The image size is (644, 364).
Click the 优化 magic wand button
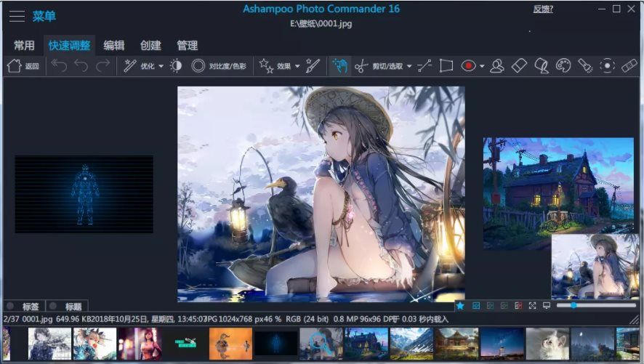pos(139,66)
